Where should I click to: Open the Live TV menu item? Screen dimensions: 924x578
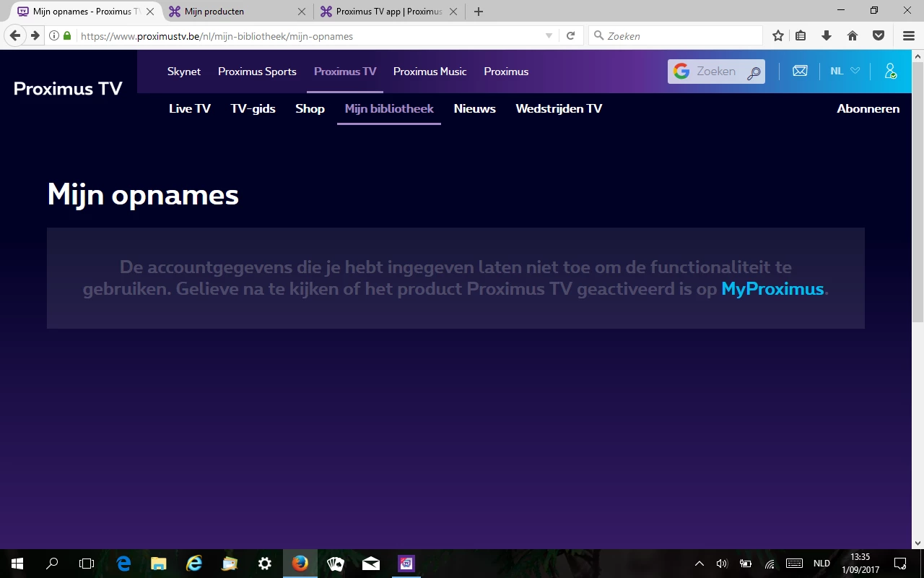pos(190,108)
